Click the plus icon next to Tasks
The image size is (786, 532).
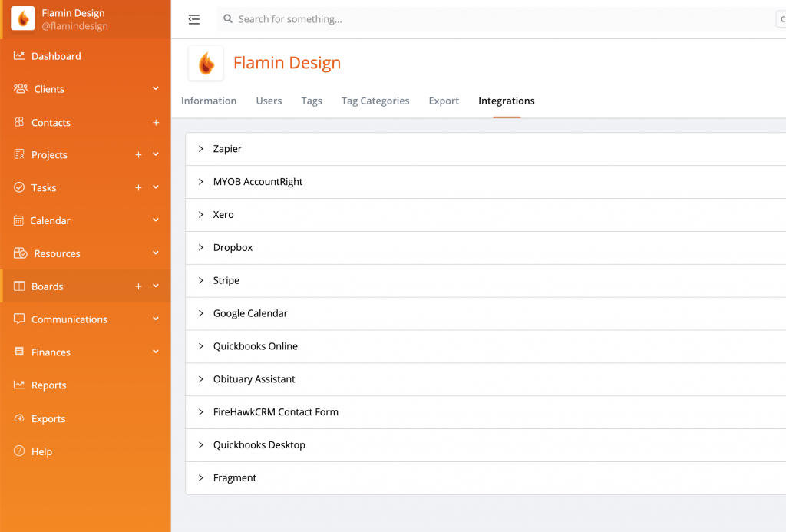tap(138, 188)
